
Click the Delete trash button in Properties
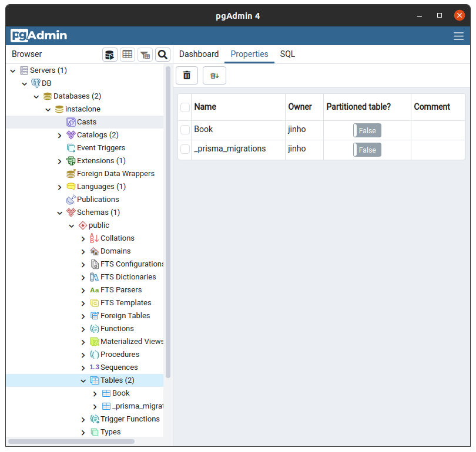tap(187, 75)
